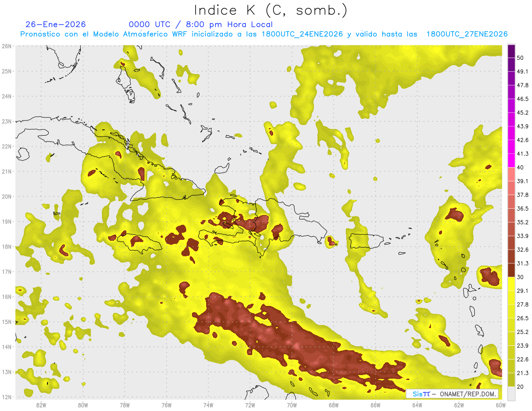
Task: Click the initialization stamp "1800UTC_24ENE2026"
Action: pos(302,34)
